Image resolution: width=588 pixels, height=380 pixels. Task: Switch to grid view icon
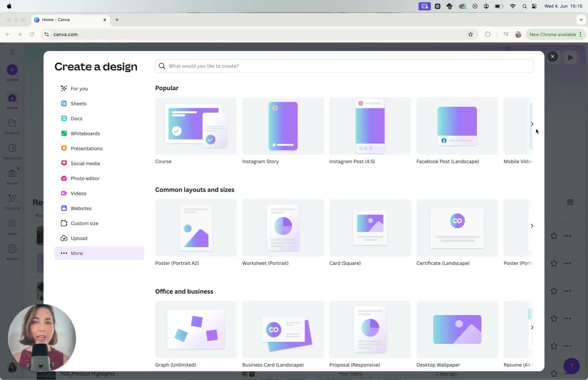click(570, 202)
